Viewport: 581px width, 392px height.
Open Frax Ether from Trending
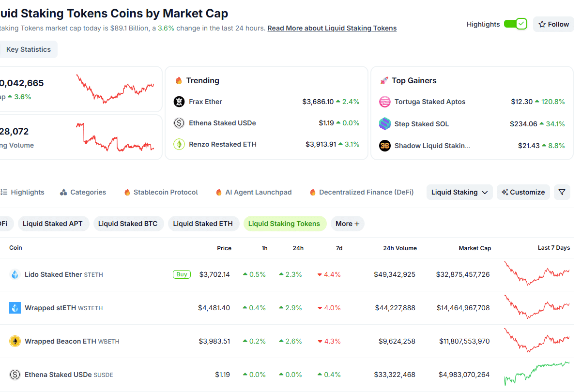point(206,102)
